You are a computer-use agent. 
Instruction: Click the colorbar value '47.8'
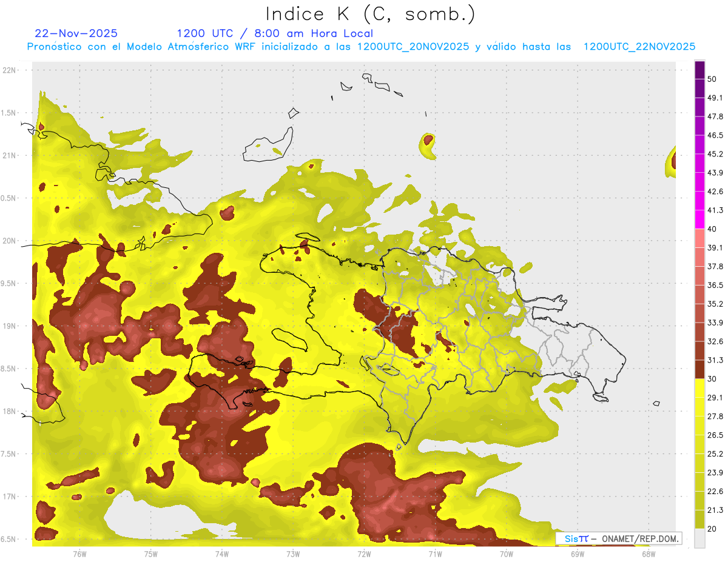coord(715,117)
